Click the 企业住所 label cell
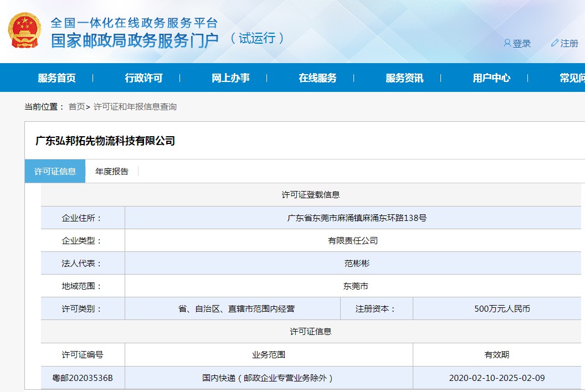This screenshot has height=392, width=585. click(x=83, y=218)
